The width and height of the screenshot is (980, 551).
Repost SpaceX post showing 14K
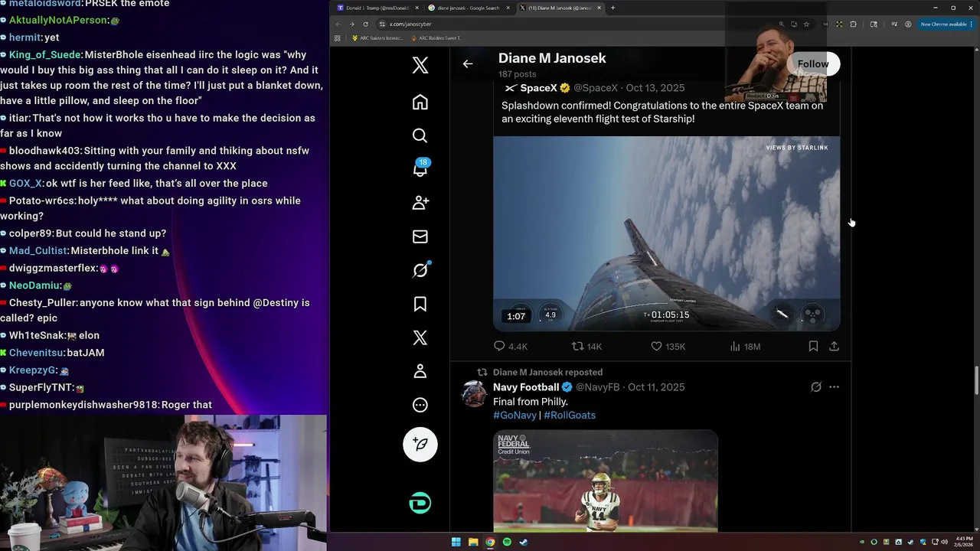pos(587,347)
